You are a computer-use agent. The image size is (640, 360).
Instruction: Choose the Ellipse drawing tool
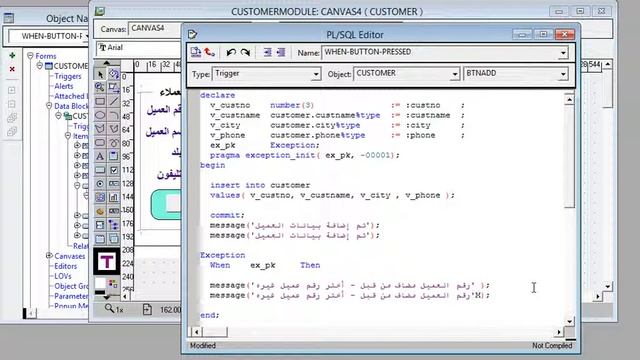tap(100, 115)
